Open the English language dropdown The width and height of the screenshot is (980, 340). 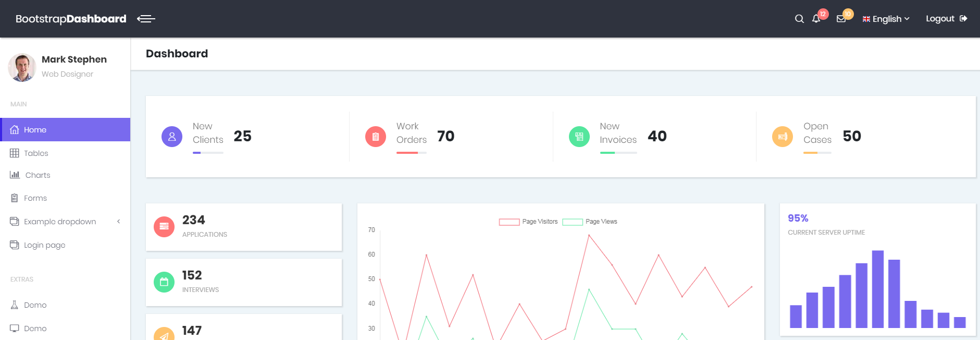click(886, 19)
